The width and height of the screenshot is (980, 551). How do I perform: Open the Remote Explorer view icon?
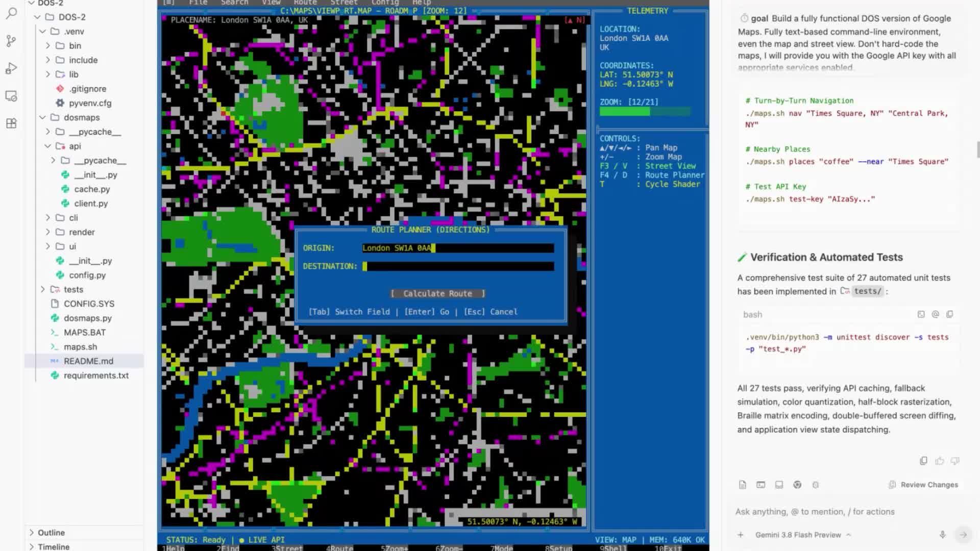pyautogui.click(x=11, y=96)
